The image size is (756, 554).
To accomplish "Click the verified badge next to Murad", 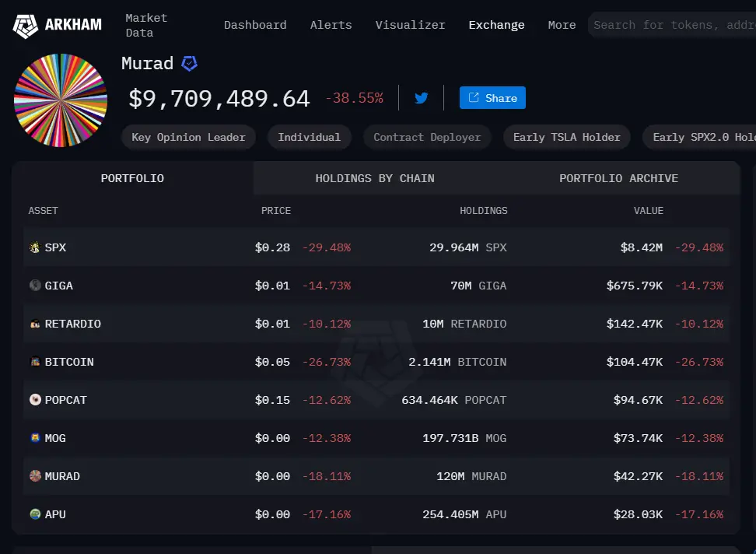I will (x=189, y=63).
